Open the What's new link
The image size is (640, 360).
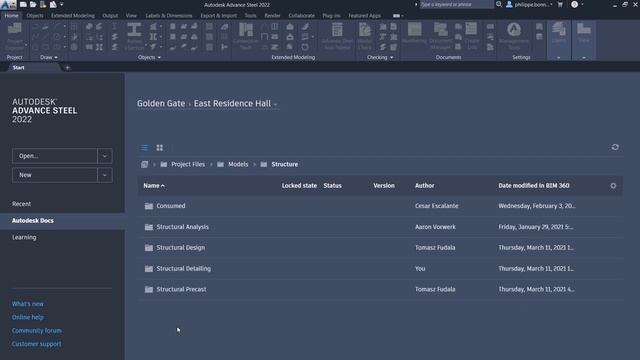point(27,304)
